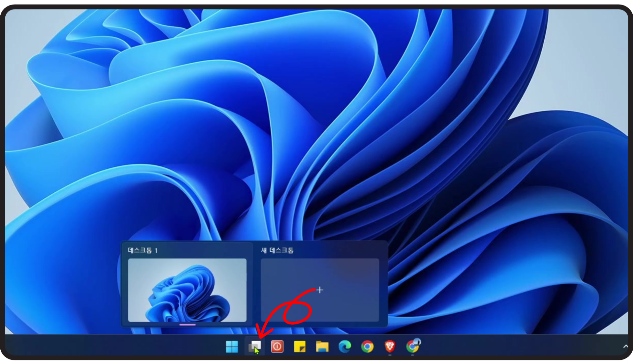Open the Windows Start menu

[x=232, y=347]
